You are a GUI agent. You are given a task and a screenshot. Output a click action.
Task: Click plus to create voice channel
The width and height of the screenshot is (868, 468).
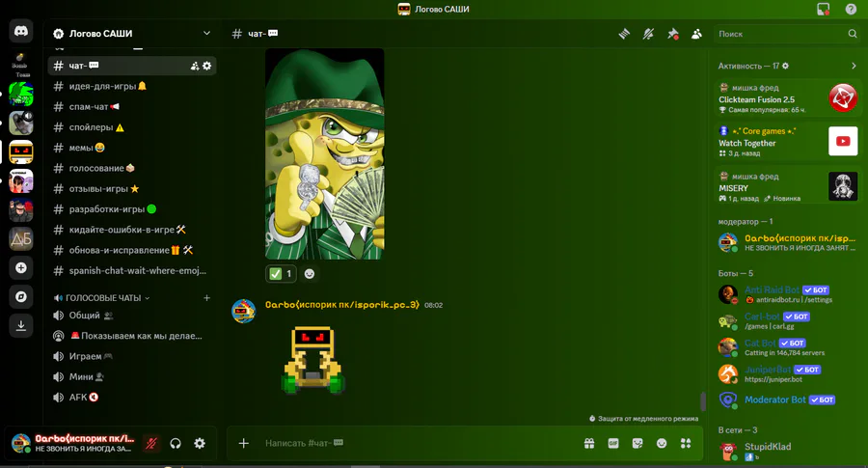(x=206, y=298)
